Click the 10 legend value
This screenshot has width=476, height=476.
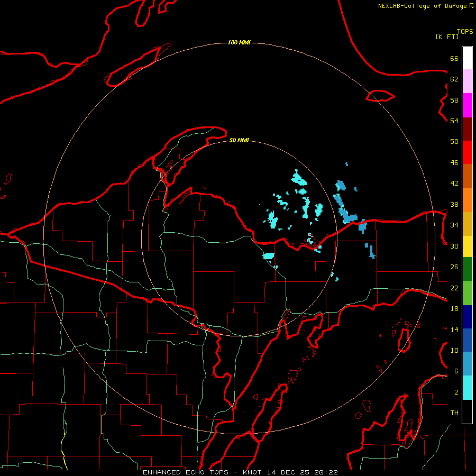pos(454,350)
